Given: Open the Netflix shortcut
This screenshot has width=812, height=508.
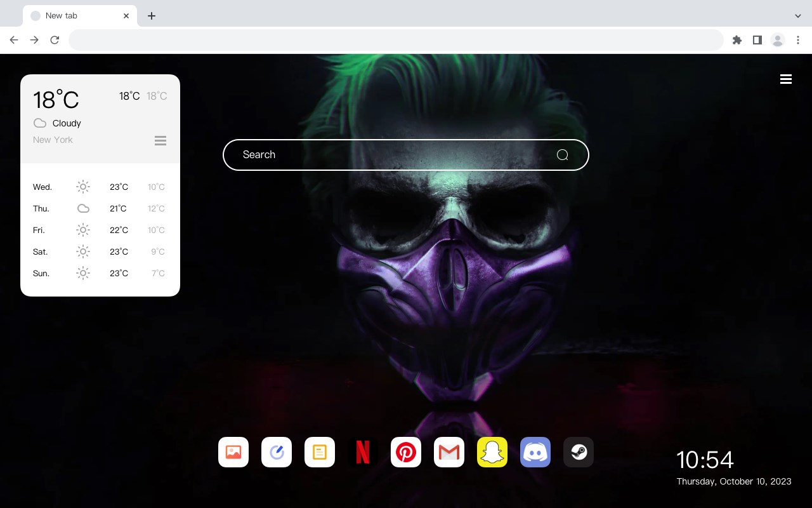Looking at the screenshot, I should (x=363, y=452).
